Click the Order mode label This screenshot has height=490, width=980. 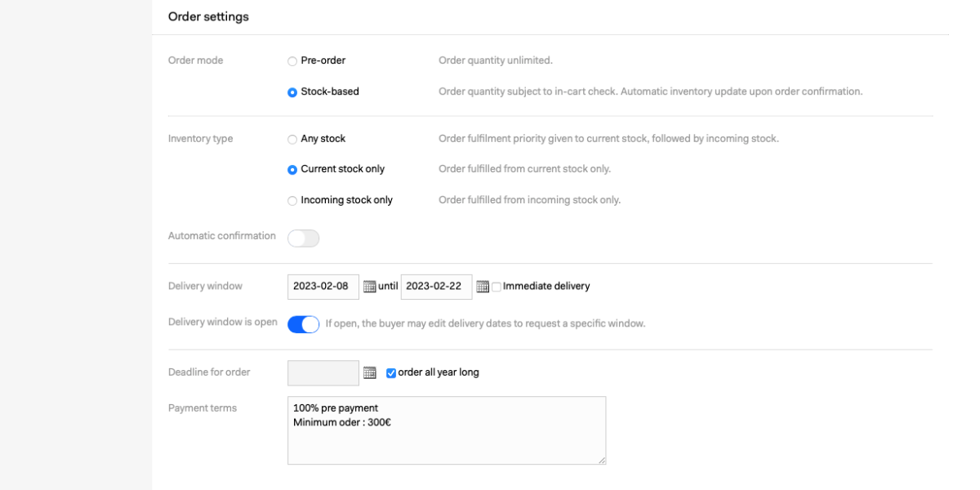(x=195, y=60)
